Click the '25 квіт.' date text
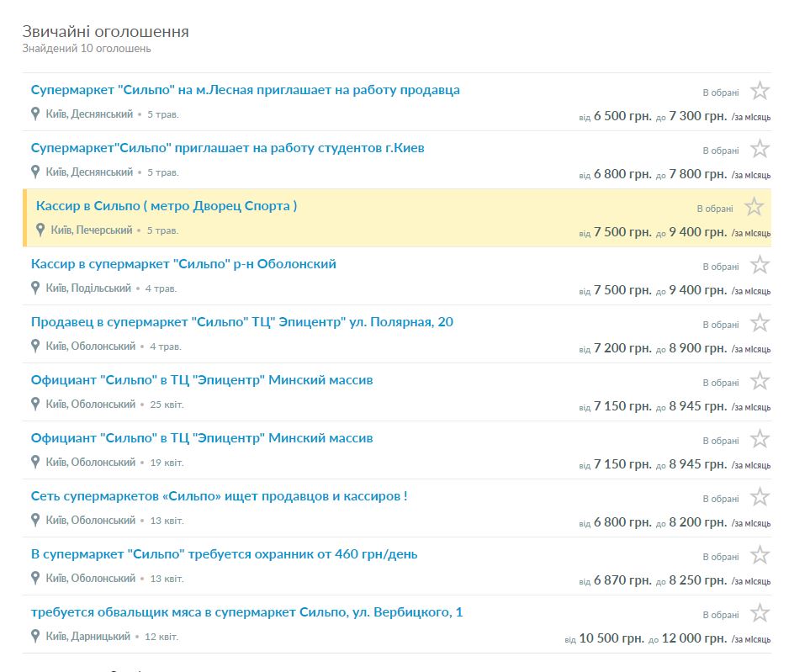 tap(167, 405)
